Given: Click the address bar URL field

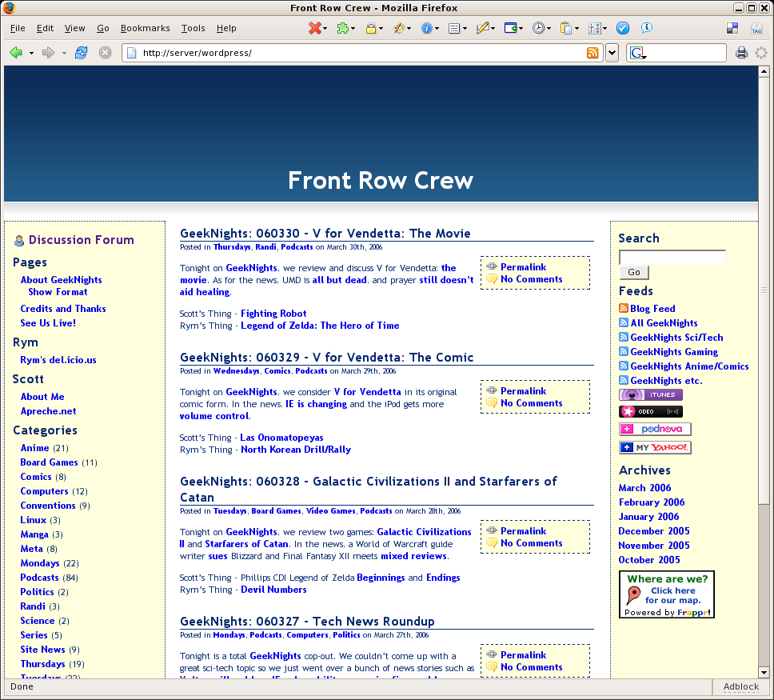Looking at the screenshot, I should pyautogui.click(x=361, y=53).
